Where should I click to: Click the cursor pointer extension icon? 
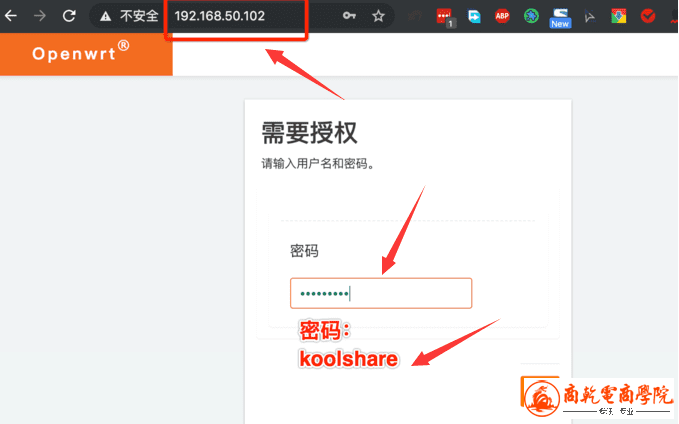pyautogui.click(x=590, y=16)
